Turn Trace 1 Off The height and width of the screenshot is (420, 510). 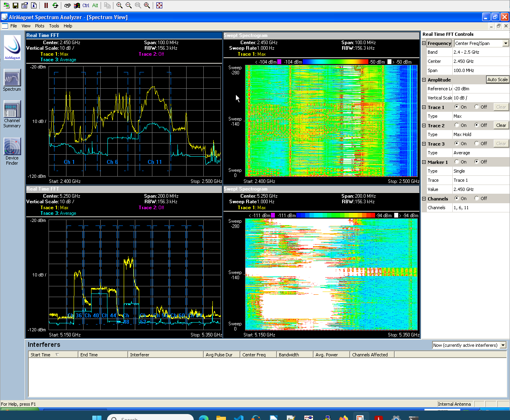pos(477,107)
